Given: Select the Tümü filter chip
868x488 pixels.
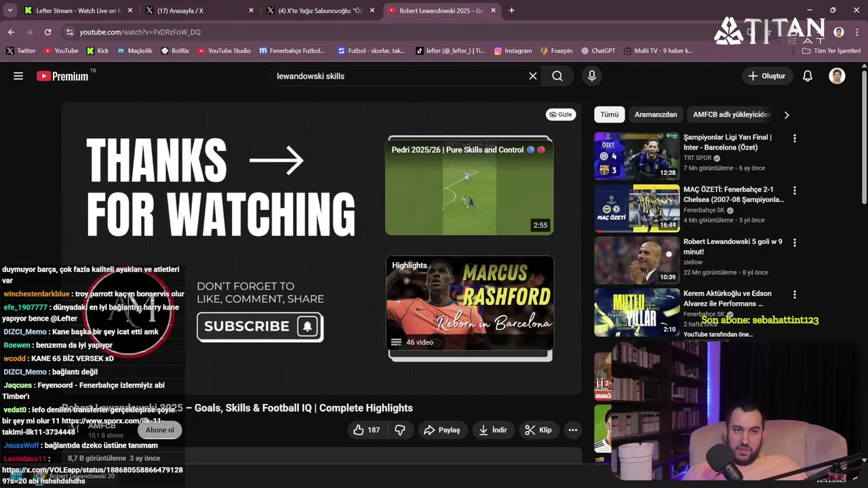Looking at the screenshot, I should (609, 115).
